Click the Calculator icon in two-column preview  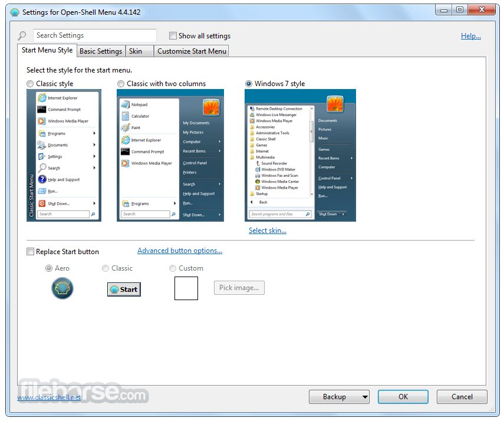(126, 116)
